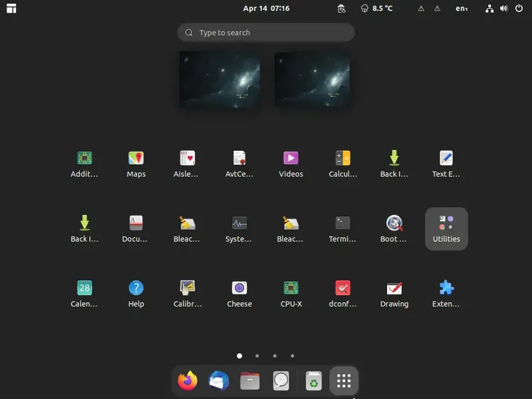Image resolution: width=532 pixels, height=399 pixels.
Task: Open the system power menu
Action: [x=519, y=8]
